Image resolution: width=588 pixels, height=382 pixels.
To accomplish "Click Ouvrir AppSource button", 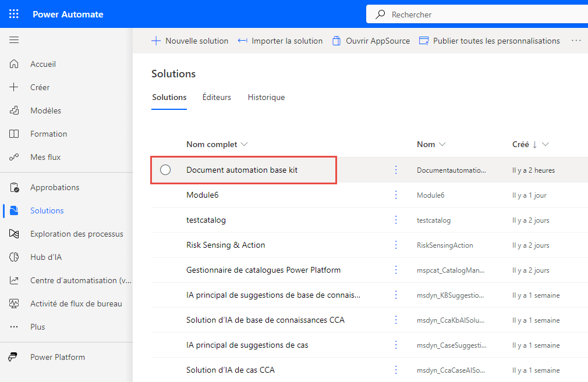I will click(371, 41).
